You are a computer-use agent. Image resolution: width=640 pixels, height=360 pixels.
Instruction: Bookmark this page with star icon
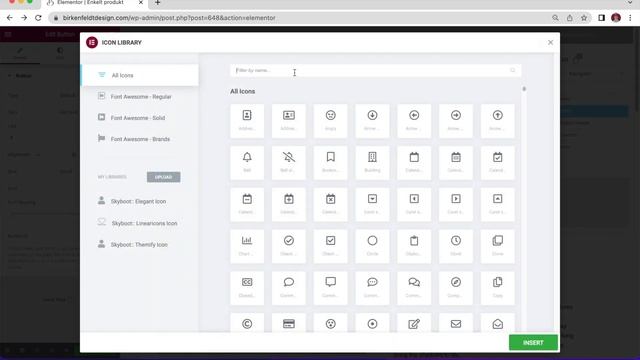click(584, 18)
